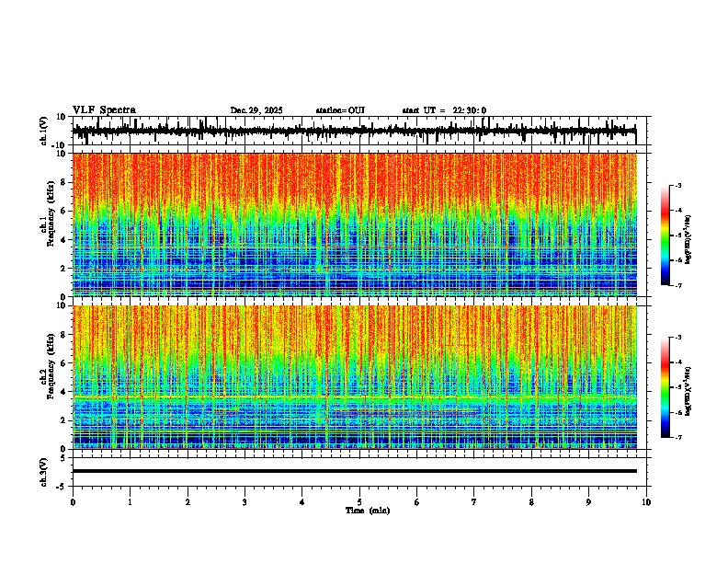Screen dimensions: 728x563
Task: Click the "ch.1(V)" waveform axis label
Action: click(44, 131)
